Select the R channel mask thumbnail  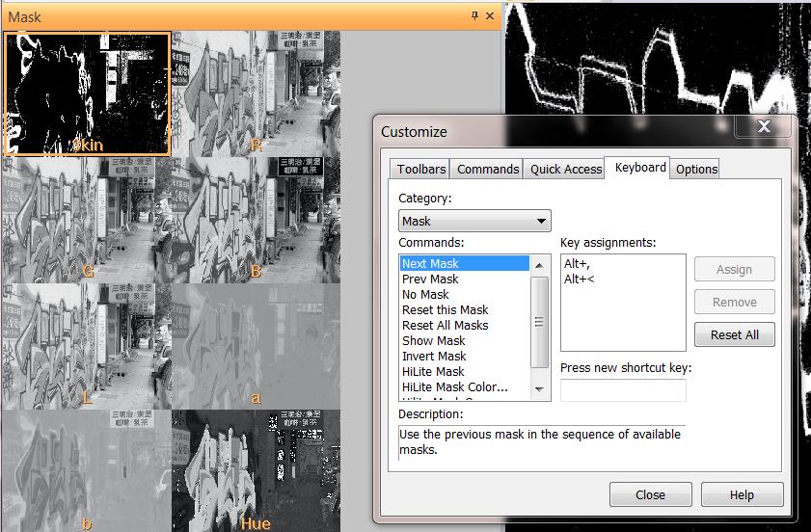click(x=256, y=93)
